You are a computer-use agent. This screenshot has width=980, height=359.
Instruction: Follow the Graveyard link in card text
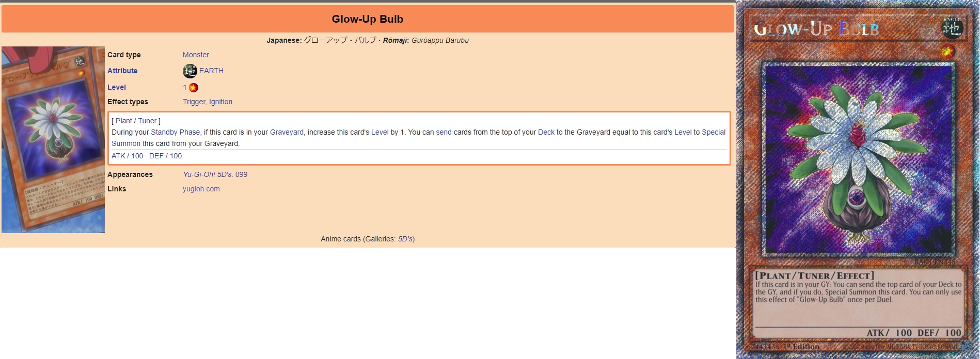pos(287,132)
